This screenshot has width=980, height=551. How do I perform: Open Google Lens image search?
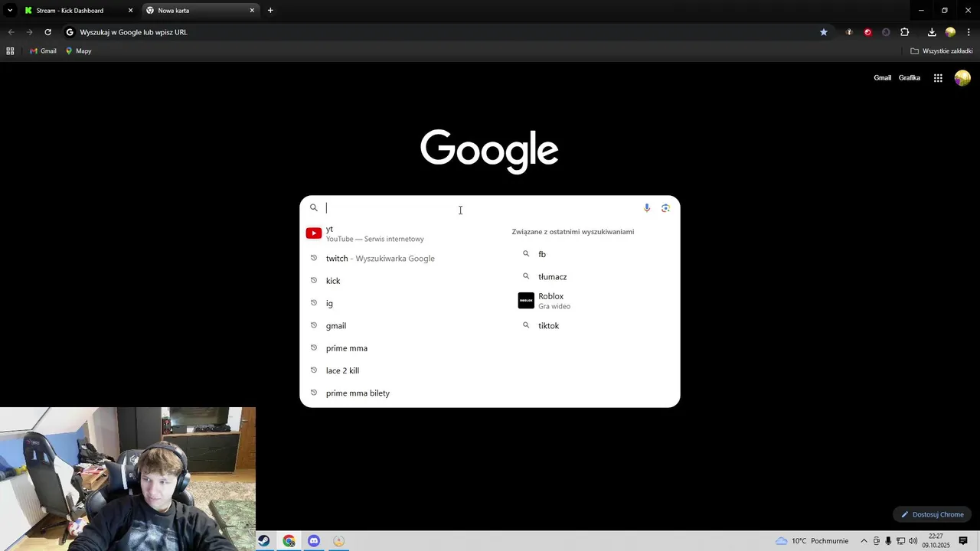pyautogui.click(x=665, y=208)
